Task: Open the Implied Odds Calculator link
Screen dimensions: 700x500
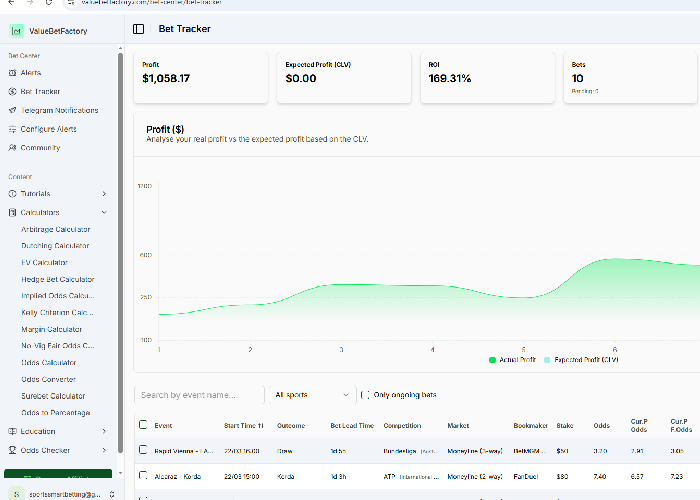Action: tap(58, 296)
